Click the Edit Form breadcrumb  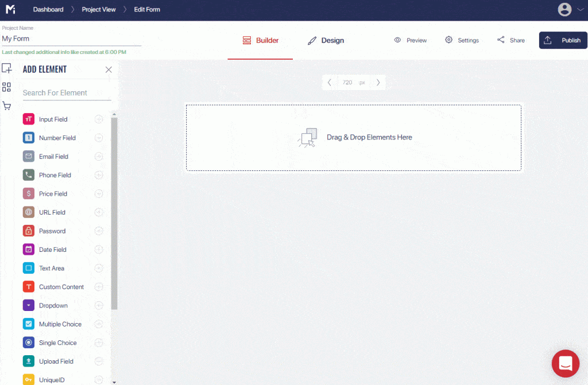tap(147, 9)
